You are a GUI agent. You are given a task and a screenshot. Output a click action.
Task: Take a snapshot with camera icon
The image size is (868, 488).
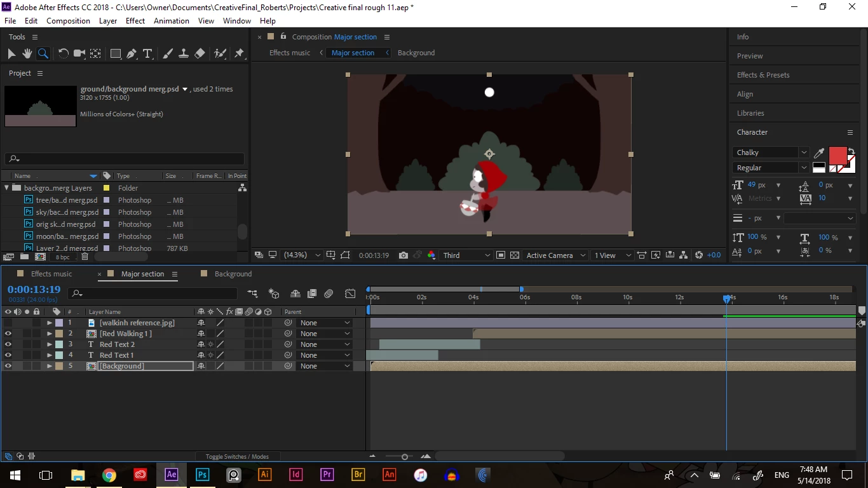pos(403,255)
